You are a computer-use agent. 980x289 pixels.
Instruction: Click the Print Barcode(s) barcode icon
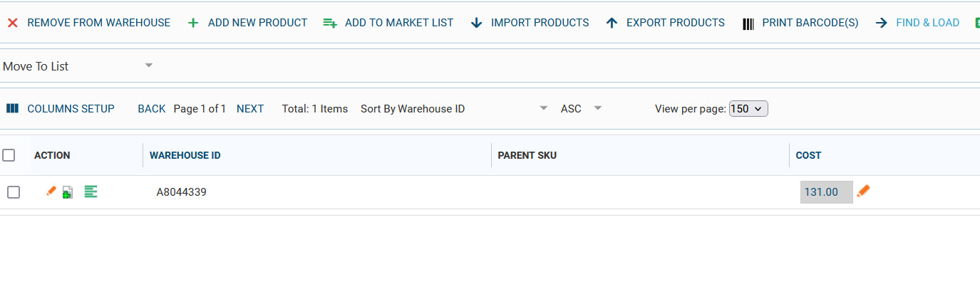tap(748, 23)
